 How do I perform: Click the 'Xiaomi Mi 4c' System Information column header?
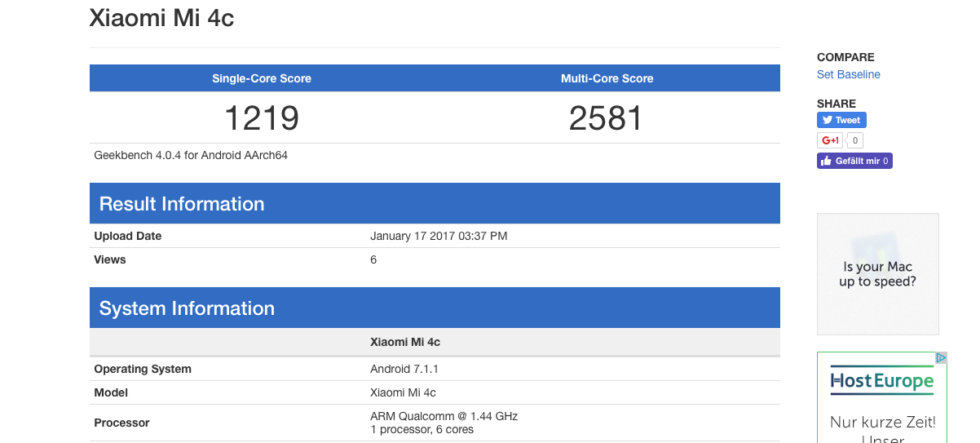pos(405,342)
